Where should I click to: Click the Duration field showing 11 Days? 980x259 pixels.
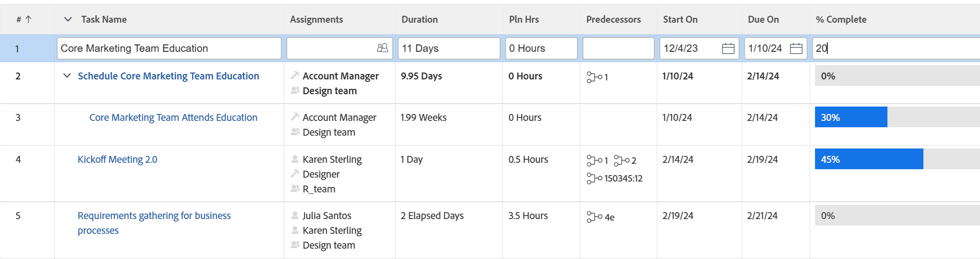click(x=449, y=48)
